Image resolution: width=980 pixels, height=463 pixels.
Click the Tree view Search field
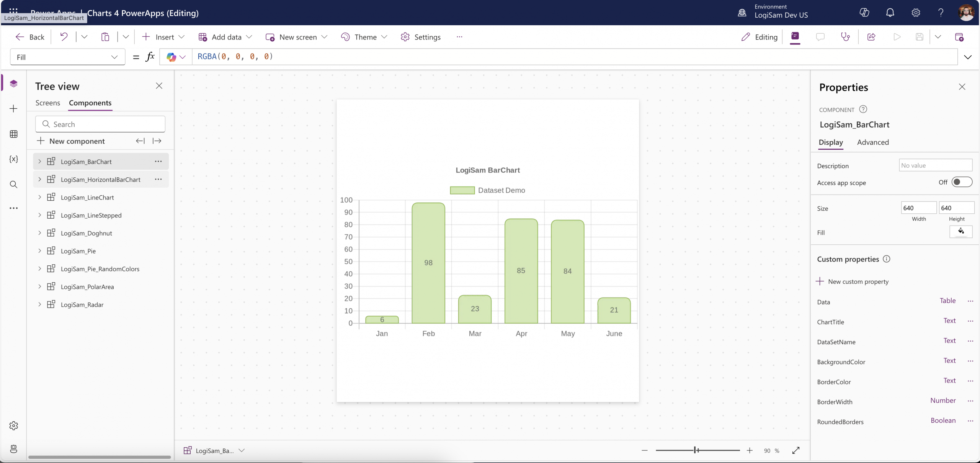100,124
